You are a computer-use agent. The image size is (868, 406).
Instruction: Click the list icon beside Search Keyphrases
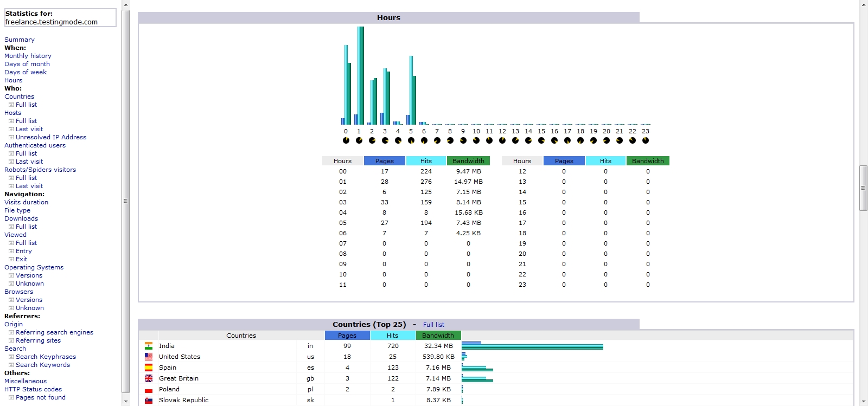click(x=11, y=357)
